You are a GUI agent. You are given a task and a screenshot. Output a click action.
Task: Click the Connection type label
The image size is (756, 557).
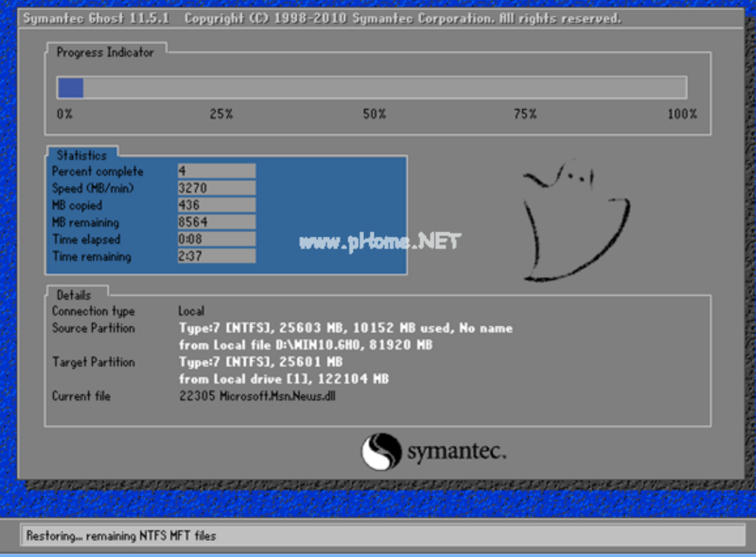(93, 311)
